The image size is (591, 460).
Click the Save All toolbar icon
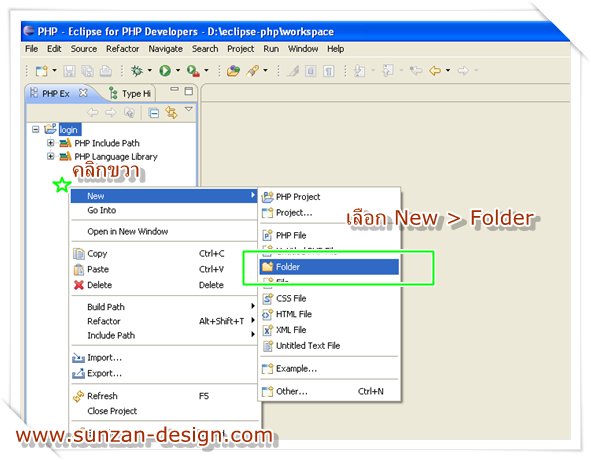pyautogui.click(x=87, y=71)
